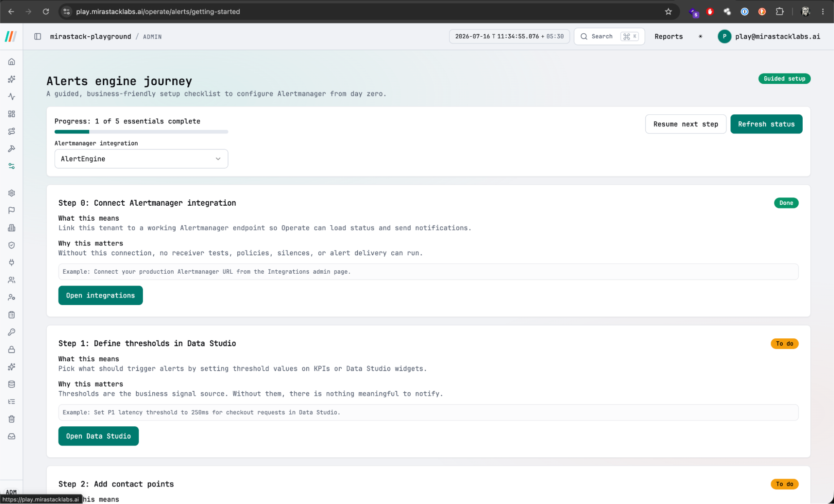Open the padlock icon in the sidebar
Image resolution: width=834 pixels, height=504 pixels.
coord(12,350)
